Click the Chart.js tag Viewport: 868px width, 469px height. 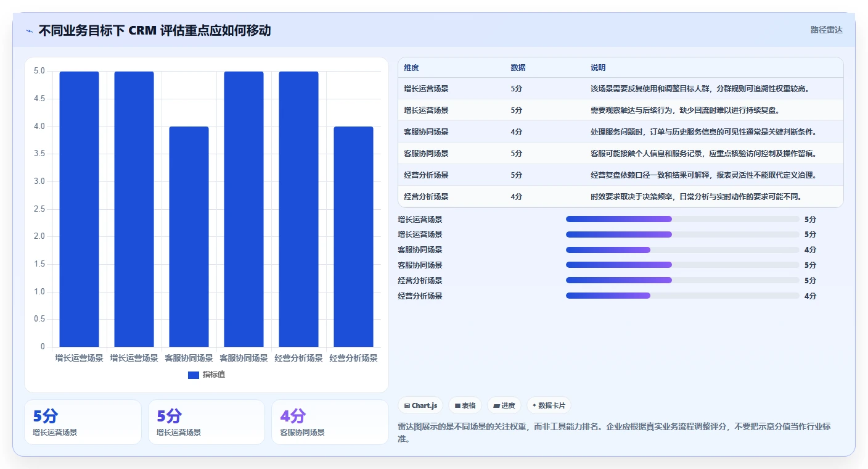coord(420,405)
